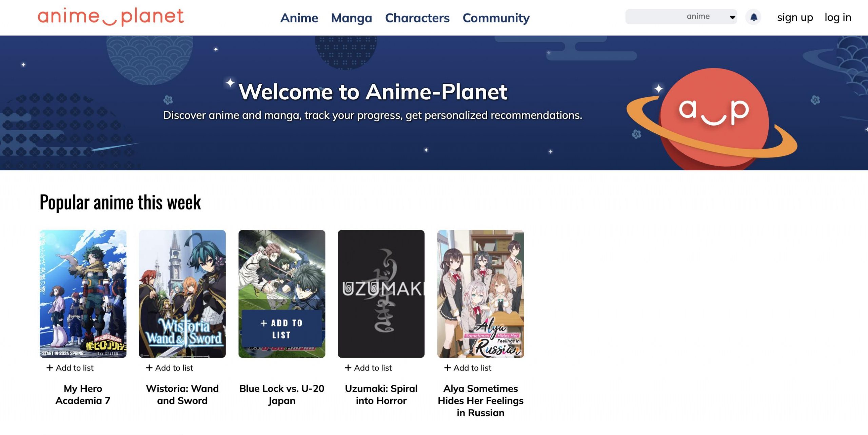
Task: Click the Popular anime this week heading
Action: coord(120,202)
